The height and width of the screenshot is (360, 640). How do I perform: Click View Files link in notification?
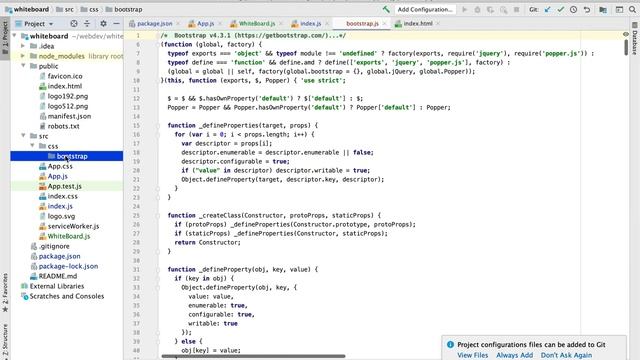pyautogui.click(x=472, y=355)
